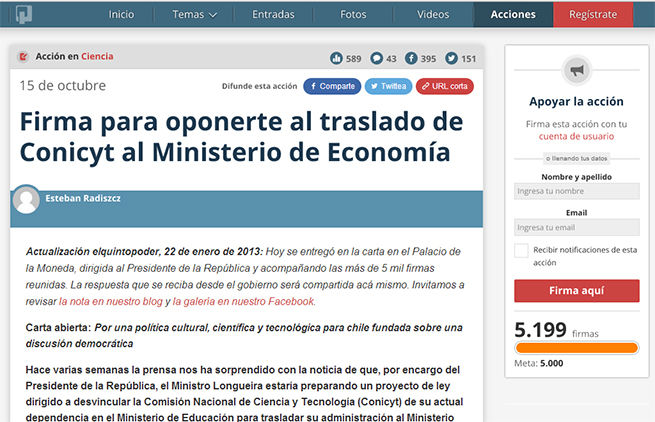The image size is (655, 422).
Task: Click the orange signatures progress bar
Action: [x=577, y=348]
